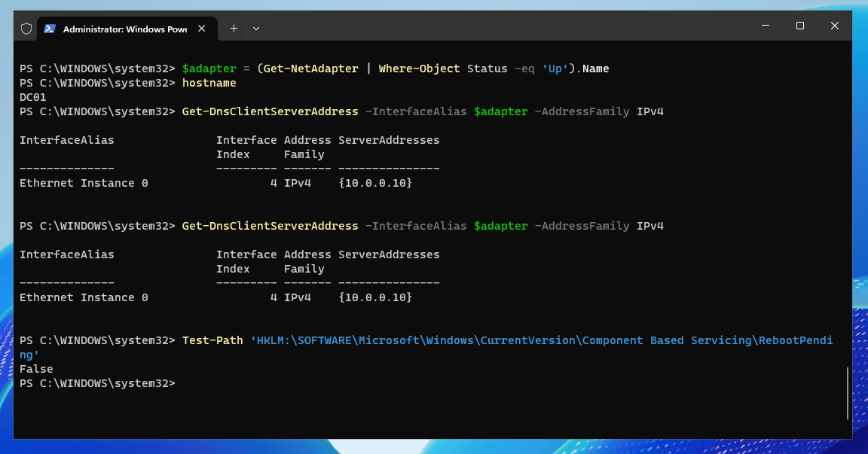This screenshot has height=454, width=868.
Task: Click 'InterfaceAlias' header in first table
Action: pos(67,141)
